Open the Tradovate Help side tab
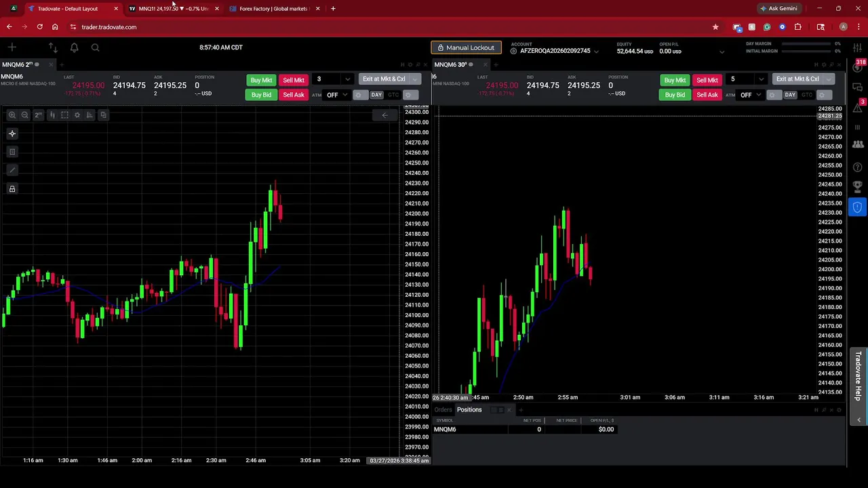The image size is (868, 488). point(858,375)
